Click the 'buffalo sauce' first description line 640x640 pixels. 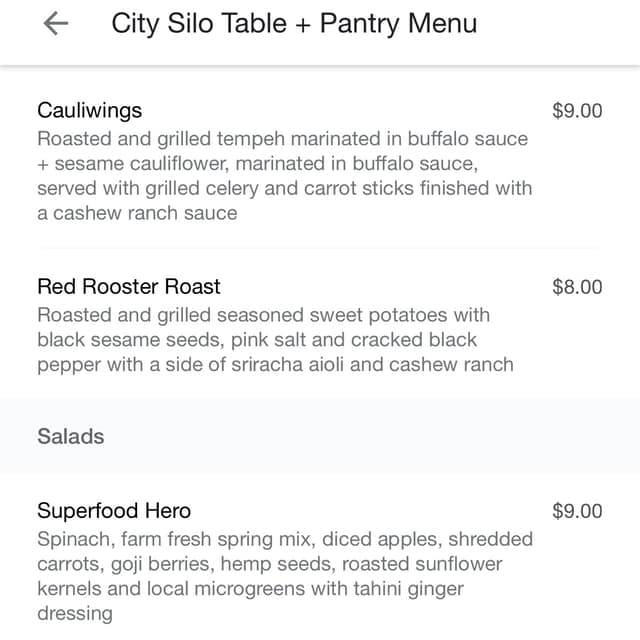[282, 139]
